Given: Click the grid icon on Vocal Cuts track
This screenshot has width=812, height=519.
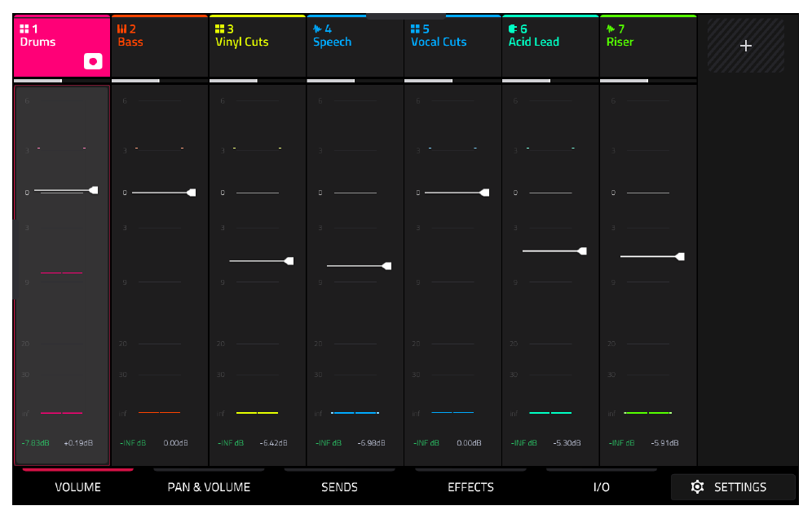Looking at the screenshot, I should (x=415, y=29).
